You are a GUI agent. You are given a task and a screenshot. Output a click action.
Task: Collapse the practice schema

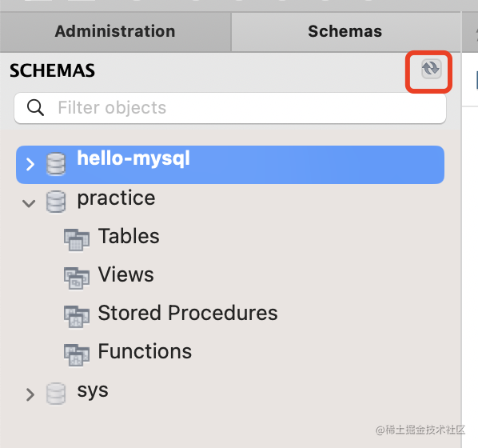click(29, 203)
